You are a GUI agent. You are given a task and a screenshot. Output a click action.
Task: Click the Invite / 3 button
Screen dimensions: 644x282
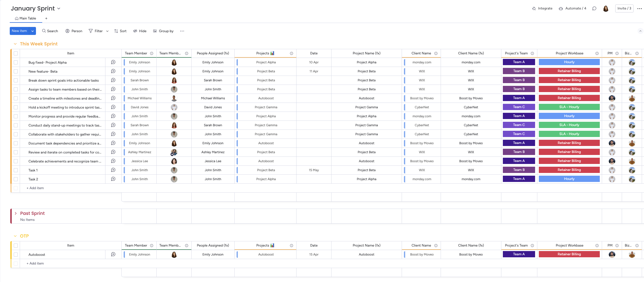624,8
